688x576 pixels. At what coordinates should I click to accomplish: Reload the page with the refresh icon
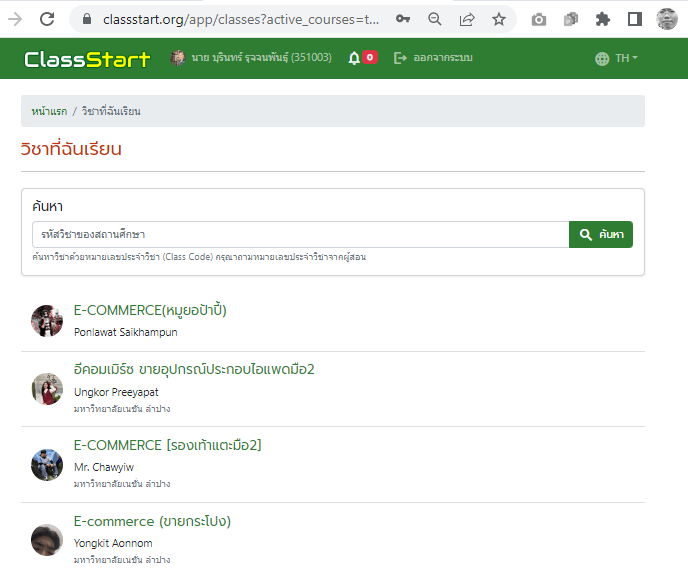[x=47, y=19]
